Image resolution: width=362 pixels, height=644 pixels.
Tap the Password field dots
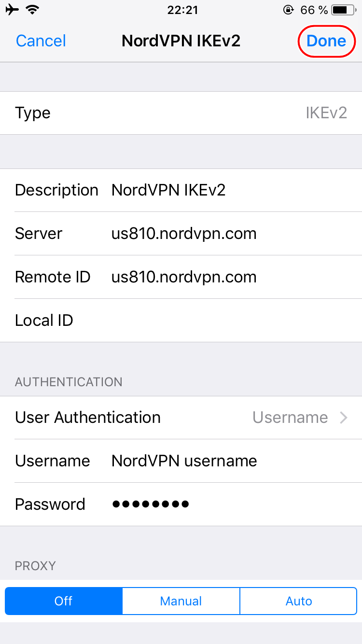(150, 504)
